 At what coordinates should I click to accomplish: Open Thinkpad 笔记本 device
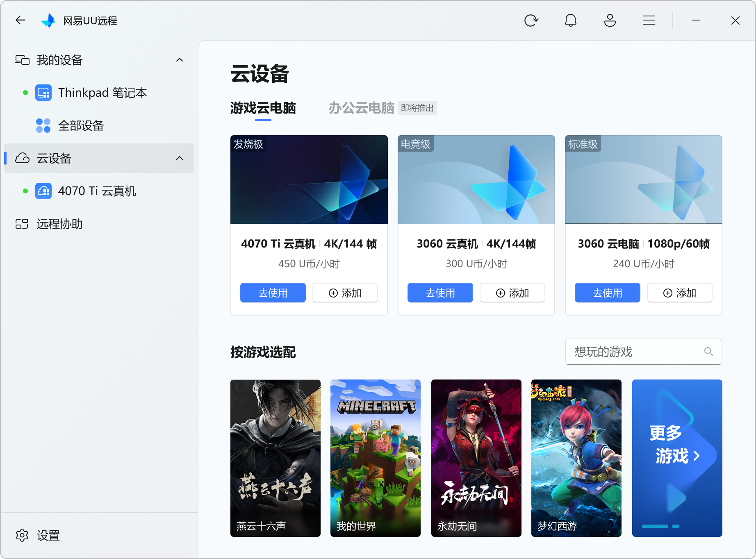coord(99,93)
